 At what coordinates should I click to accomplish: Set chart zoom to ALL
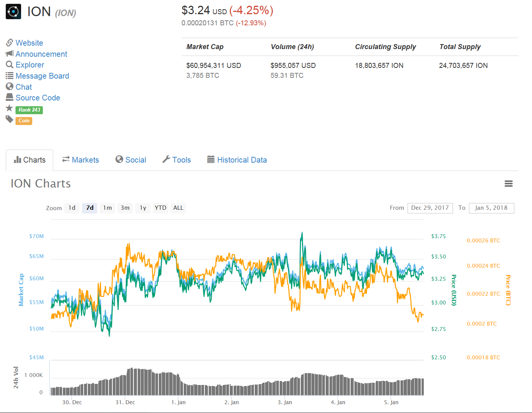[x=178, y=208]
